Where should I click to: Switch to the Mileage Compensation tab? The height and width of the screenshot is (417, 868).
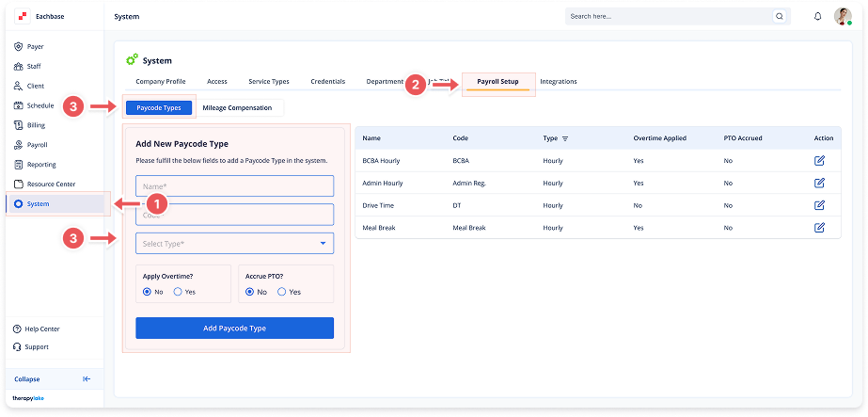(237, 107)
